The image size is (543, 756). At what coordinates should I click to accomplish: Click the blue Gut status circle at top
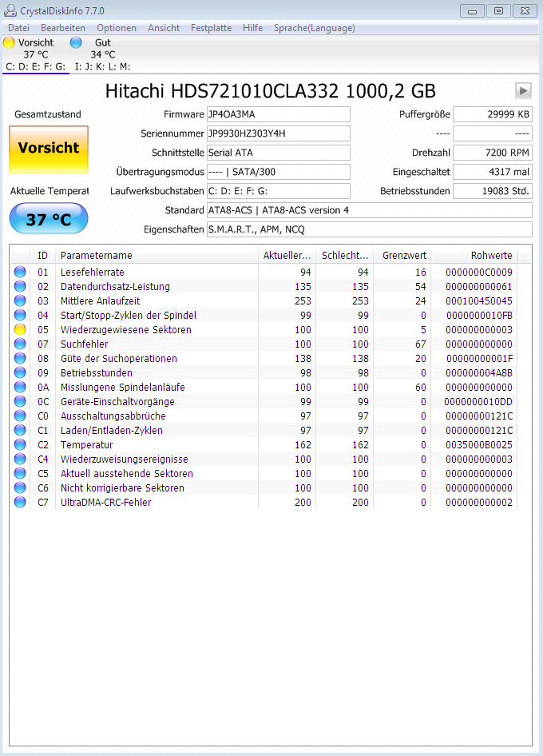click(76, 42)
